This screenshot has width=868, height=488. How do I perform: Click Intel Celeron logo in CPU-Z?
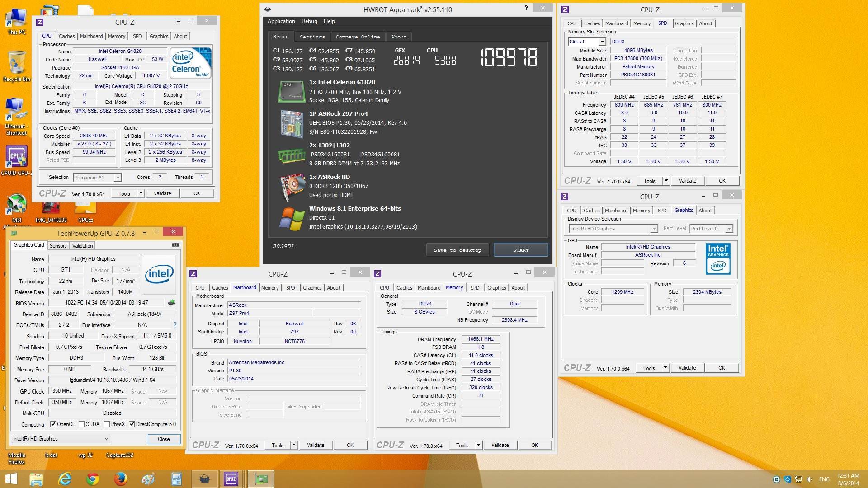[x=190, y=63]
